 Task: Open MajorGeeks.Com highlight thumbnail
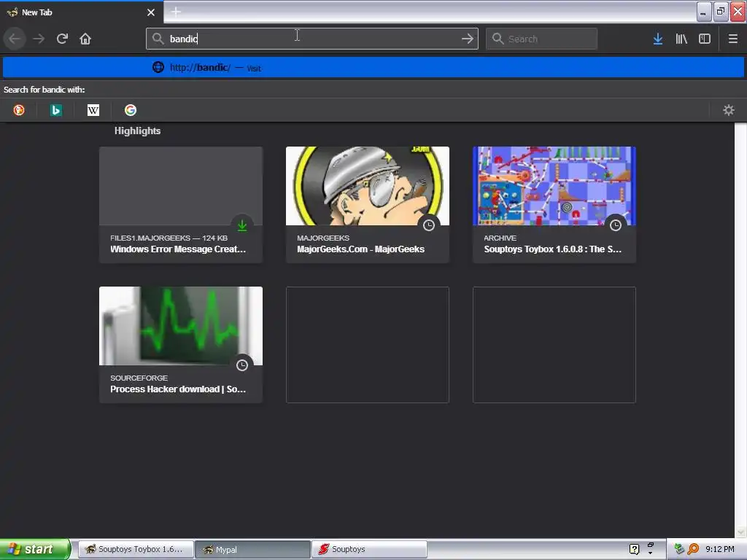pyautogui.click(x=368, y=186)
